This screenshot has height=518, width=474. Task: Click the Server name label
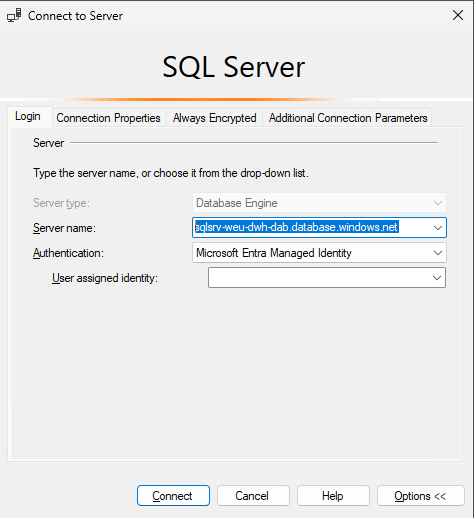[64, 228]
